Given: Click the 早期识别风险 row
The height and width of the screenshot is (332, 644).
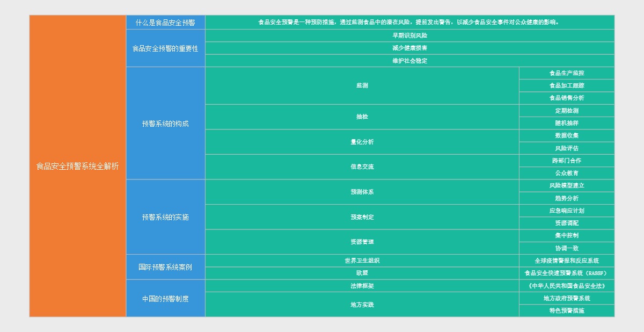Looking at the screenshot, I should (x=409, y=35).
